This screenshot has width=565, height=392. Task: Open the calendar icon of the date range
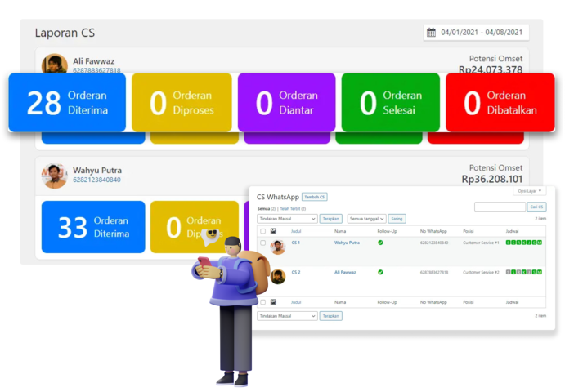[x=431, y=33]
